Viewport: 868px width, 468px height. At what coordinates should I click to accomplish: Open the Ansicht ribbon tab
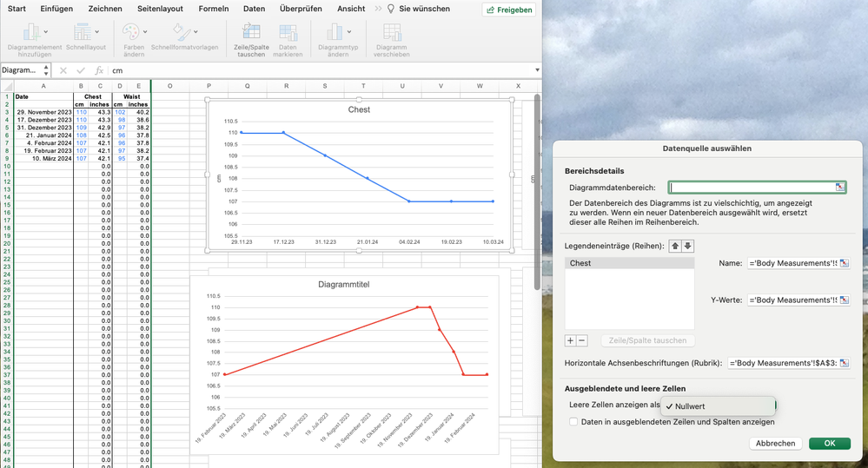pos(351,9)
